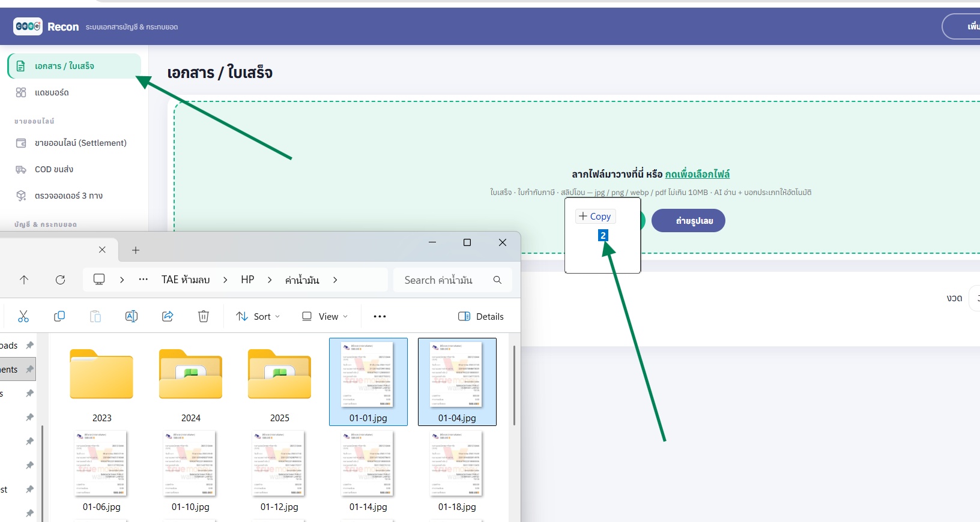Toggle the Details pane button
The width and height of the screenshot is (980, 522).
481,316
